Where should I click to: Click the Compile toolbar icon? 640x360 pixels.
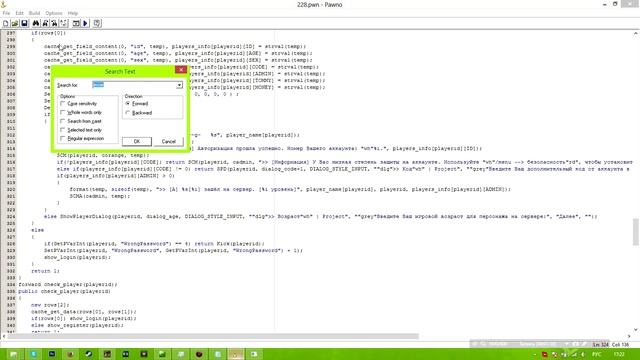76,23
